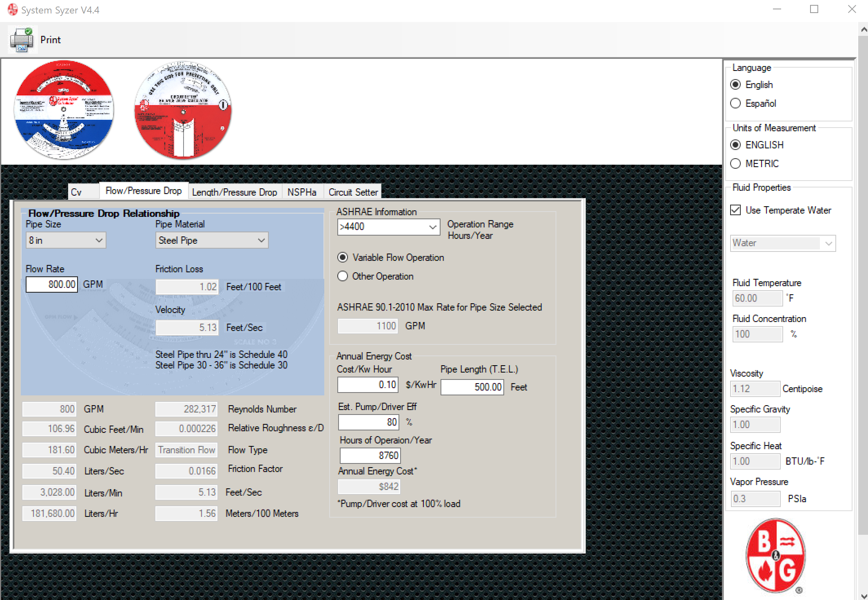The height and width of the screenshot is (600, 868).
Task: Click the Velocity value field 5.13 Feet/Sec
Action: [x=187, y=327]
